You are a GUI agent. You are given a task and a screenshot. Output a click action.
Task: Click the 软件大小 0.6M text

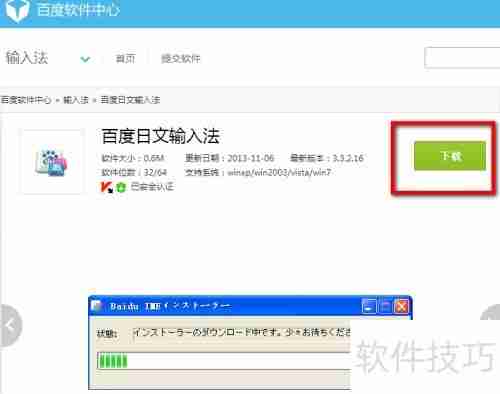click(133, 158)
